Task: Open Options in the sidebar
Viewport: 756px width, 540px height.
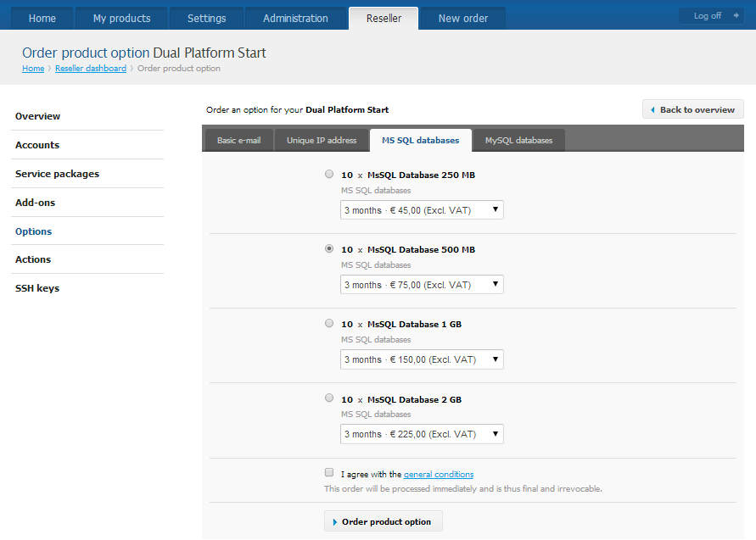Action: coord(33,231)
